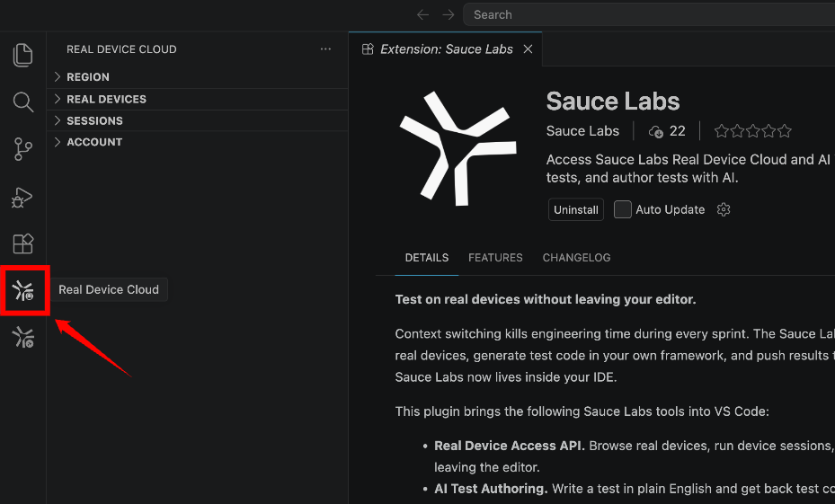The width and height of the screenshot is (835, 504).
Task: Open the Source Control view
Action: 22,149
